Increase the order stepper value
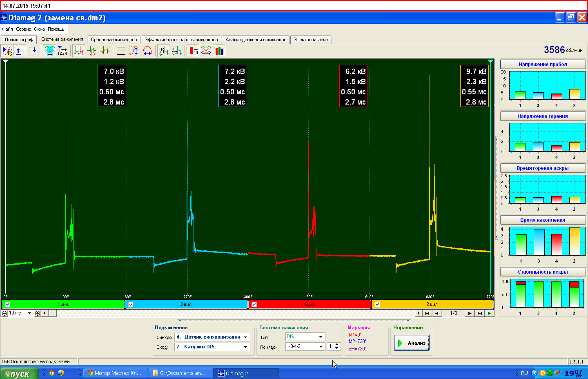Screen dimensions: 588x379 (337, 345)
